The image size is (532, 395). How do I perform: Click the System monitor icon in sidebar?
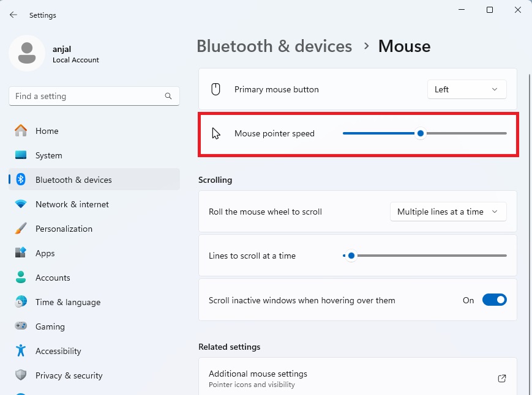click(x=21, y=155)
